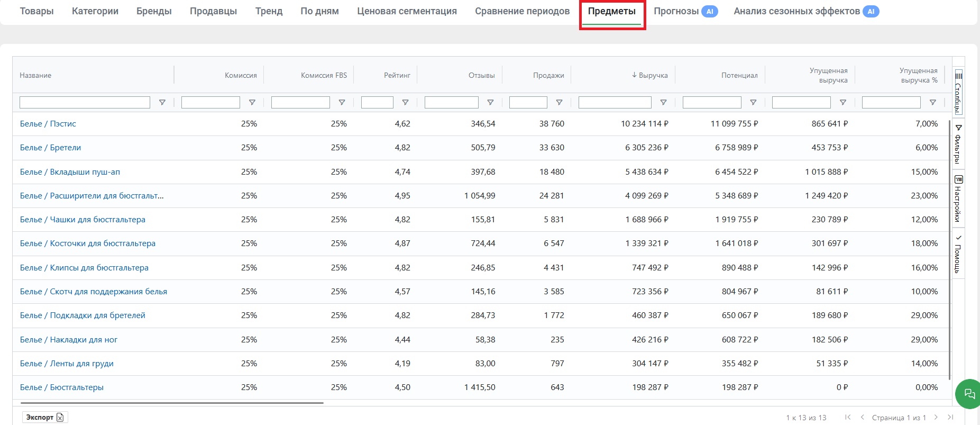Screen dimensions: 980x425
Task: Open link Белье / Бюстгальтеры
Action: click(x=62, y=387)
